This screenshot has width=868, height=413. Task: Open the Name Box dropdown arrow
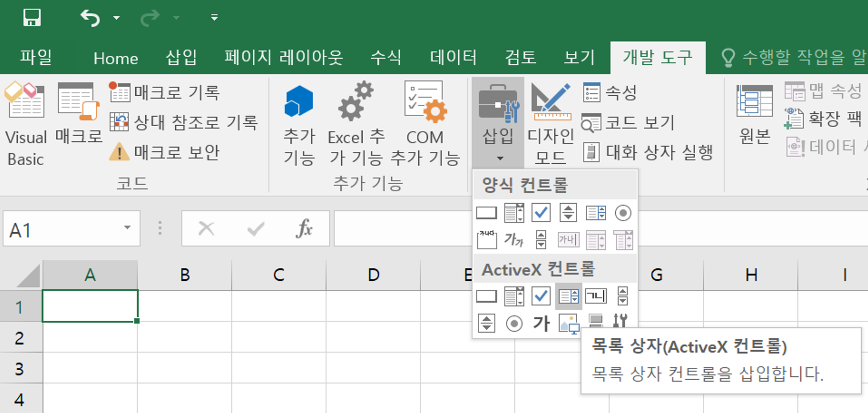(127, 228)
